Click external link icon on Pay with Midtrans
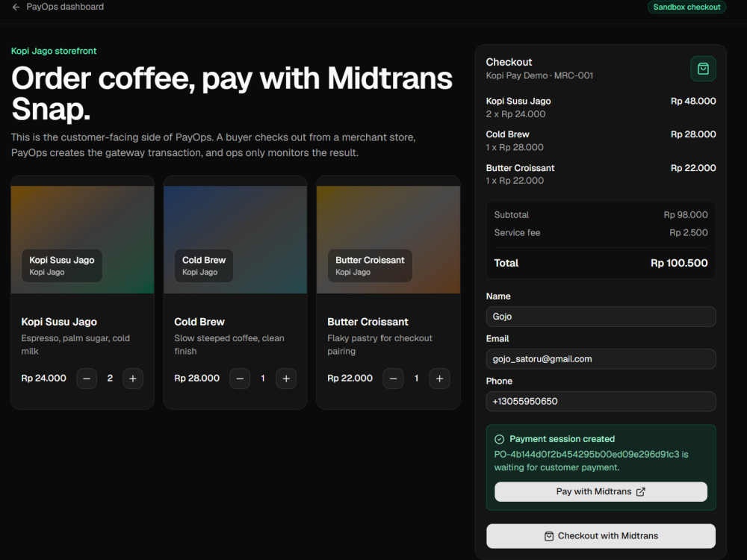 pos(641,492)
